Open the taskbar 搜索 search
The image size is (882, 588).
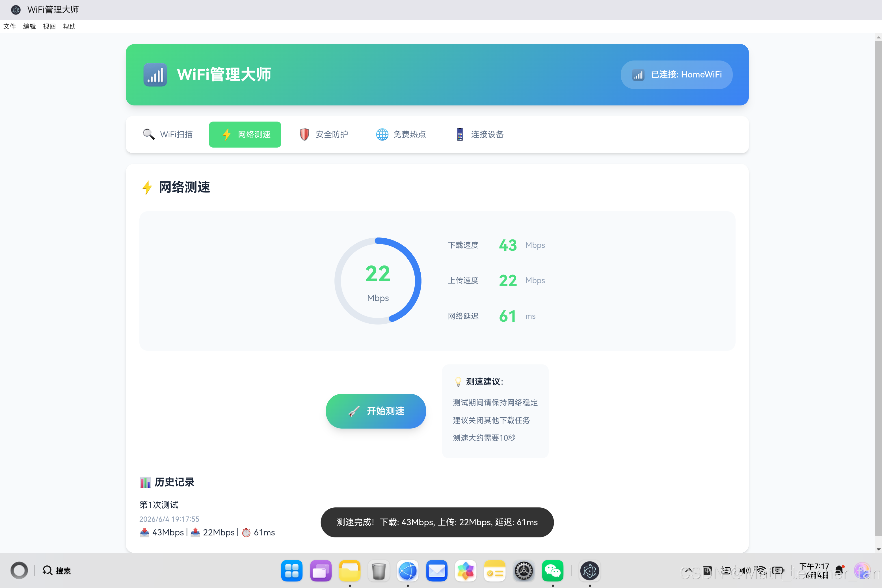[x=57, y=570]
